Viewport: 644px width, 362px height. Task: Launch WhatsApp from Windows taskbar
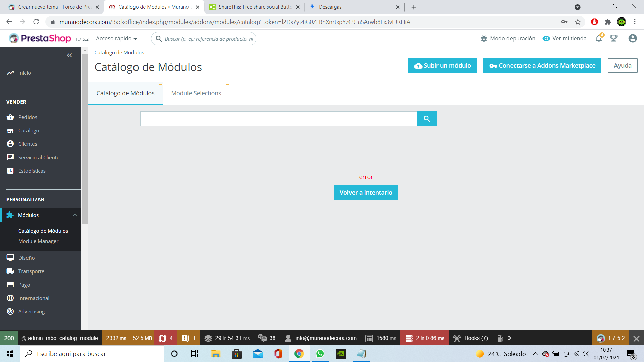[320, 354]
